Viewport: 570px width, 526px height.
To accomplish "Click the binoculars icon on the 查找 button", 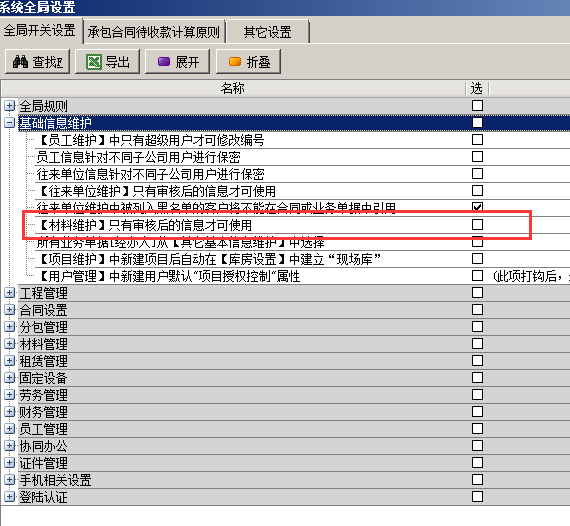I will (x=20, y=62).
